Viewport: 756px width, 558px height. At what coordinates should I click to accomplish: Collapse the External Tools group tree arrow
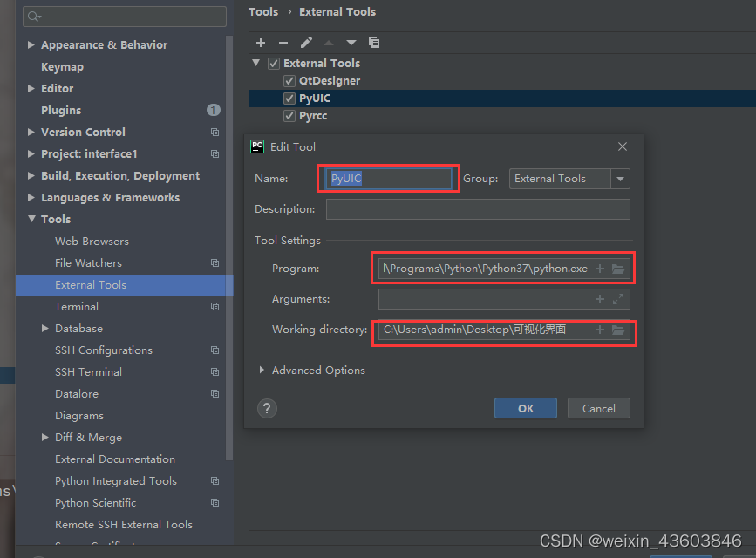point(256,63)
